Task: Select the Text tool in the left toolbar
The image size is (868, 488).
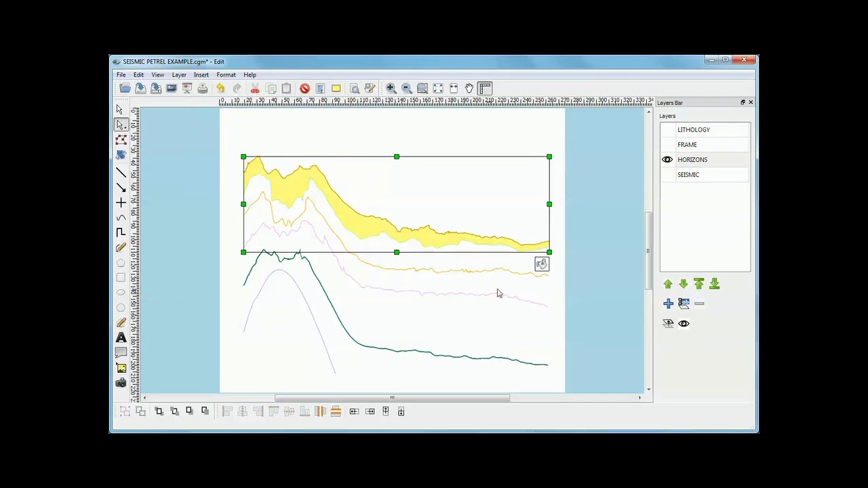Action: click(x=121, y=337)
